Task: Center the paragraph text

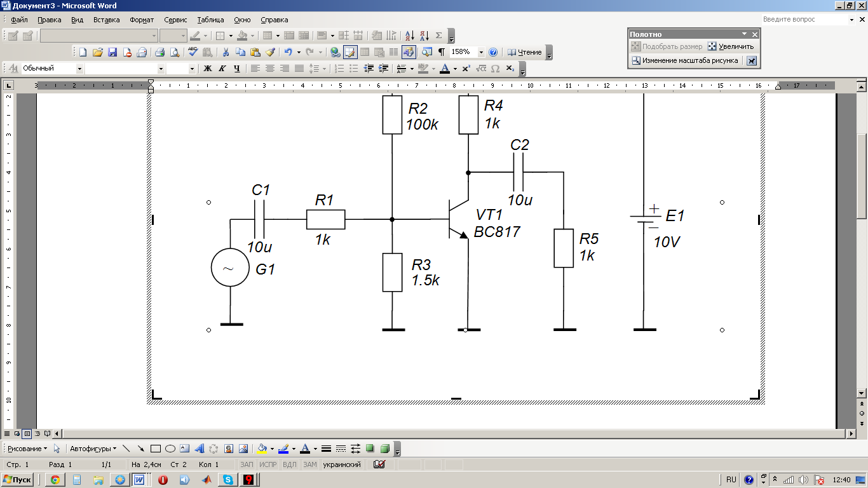Action: (269, 68)
